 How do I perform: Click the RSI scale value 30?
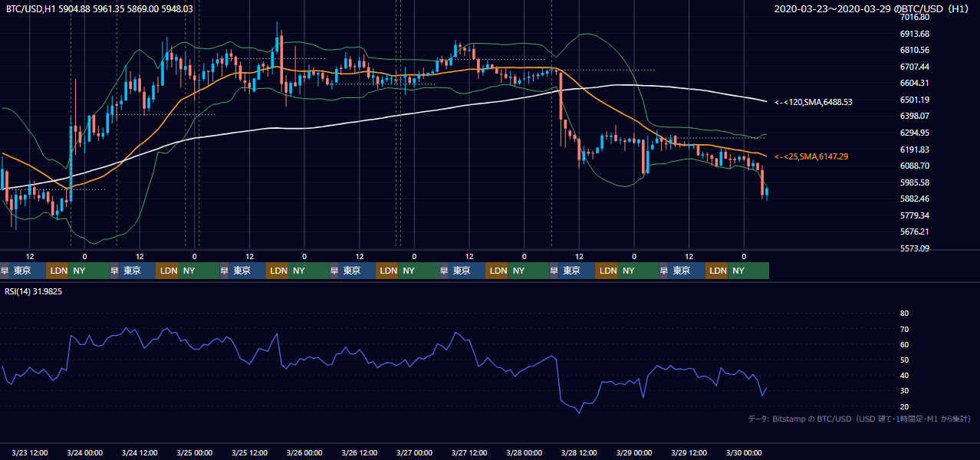coord(904,390)
